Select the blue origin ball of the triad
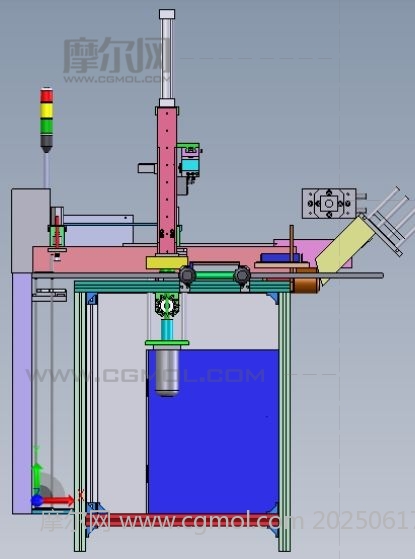Screen dimensions: 415x559 [x=37, y=501]
